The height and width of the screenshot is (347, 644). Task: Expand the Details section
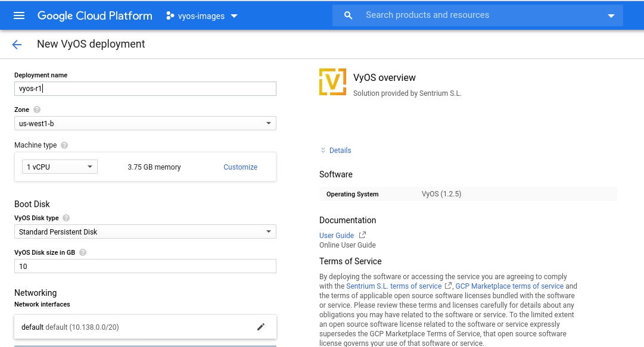click(x=336, y=151)
